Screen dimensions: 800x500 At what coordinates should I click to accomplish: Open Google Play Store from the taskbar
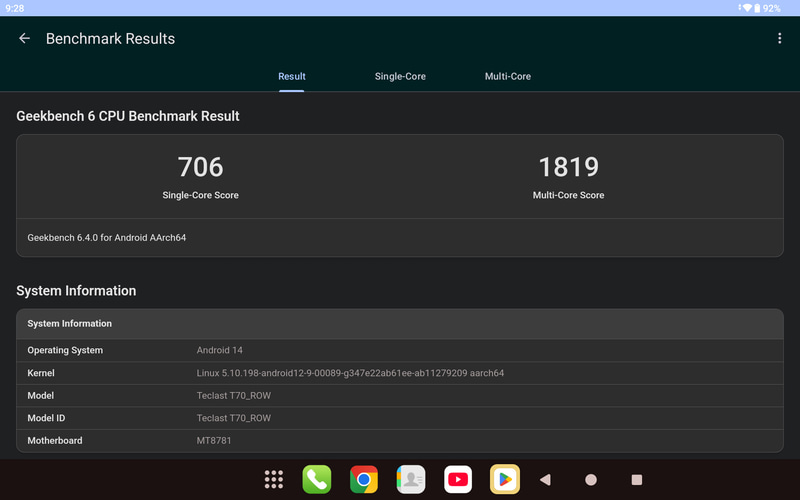point(505,479)
